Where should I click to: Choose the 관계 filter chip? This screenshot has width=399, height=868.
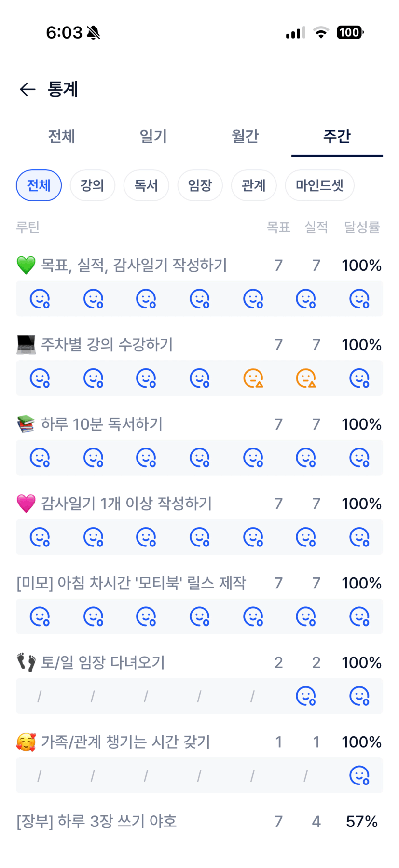(254, 185)
